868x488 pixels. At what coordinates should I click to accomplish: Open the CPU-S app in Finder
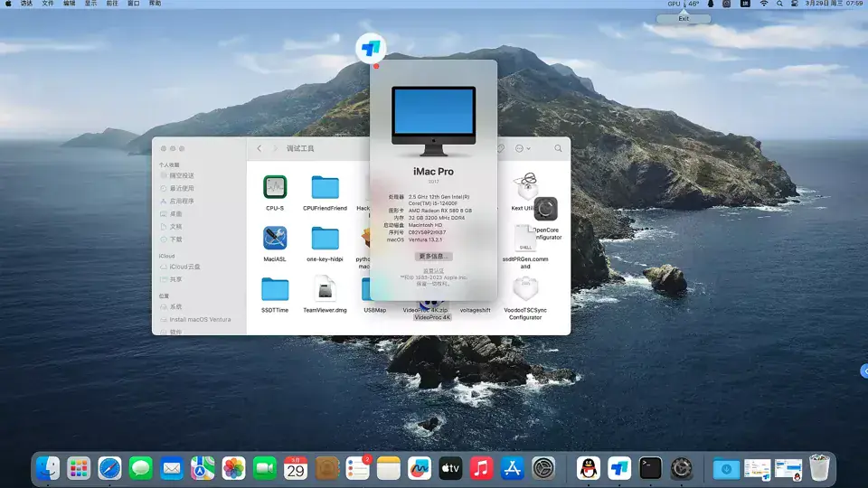coord(275,187)
